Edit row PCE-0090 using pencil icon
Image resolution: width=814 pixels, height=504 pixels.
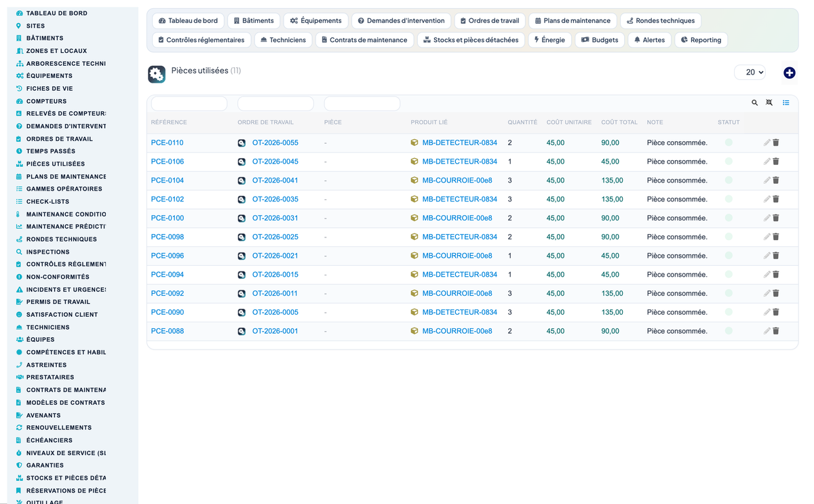767,312
